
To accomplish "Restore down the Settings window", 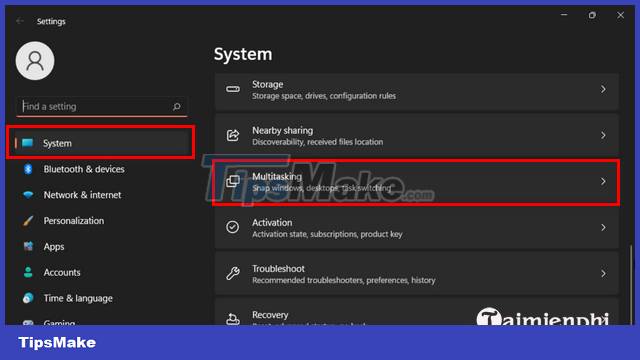I will [592, 15].
